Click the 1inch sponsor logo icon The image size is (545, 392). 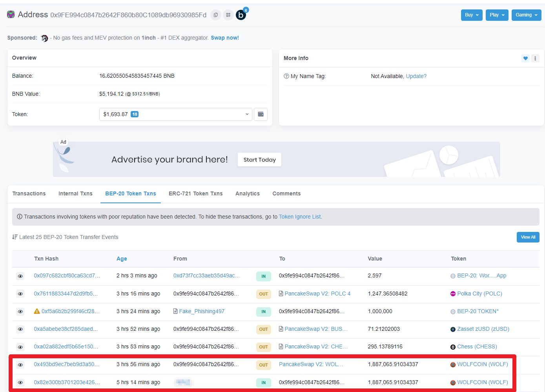click(44, 38)
